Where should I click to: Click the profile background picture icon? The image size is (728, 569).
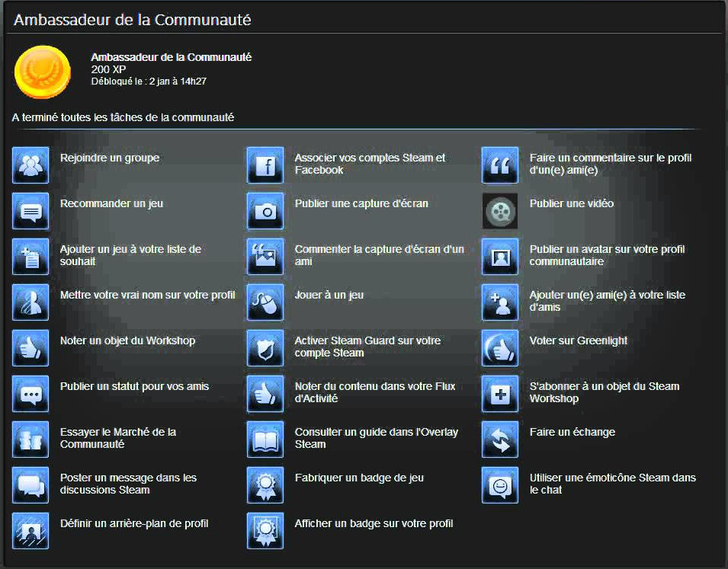pyautogui.click(x=30, y=531)
